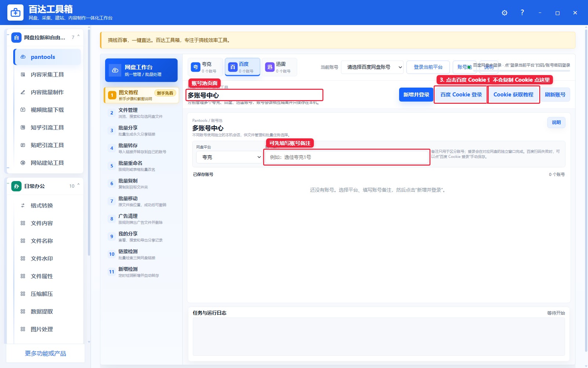Click the 百度 Cookie 登录 button
The image size is (588, 368).
click(x=461, y=95)
